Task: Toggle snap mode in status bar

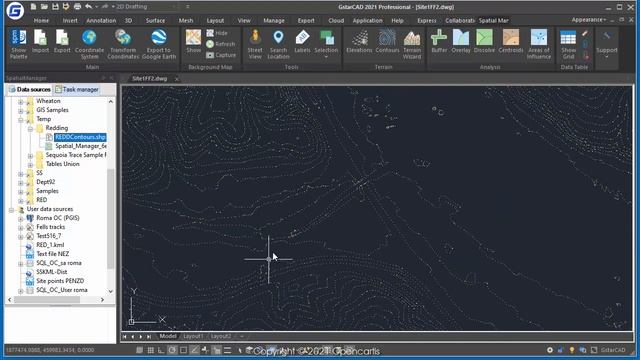Action: pos(140,350)
